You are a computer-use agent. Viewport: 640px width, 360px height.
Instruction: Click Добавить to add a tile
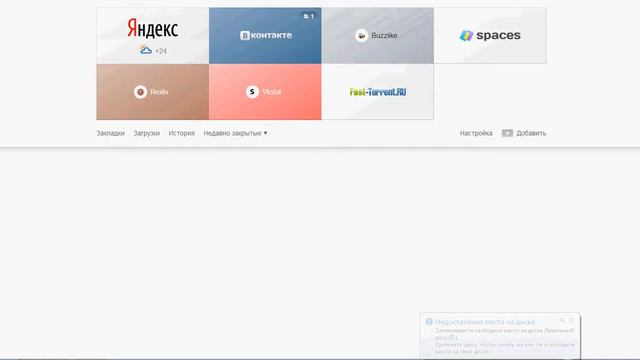(x=524, y=133)
